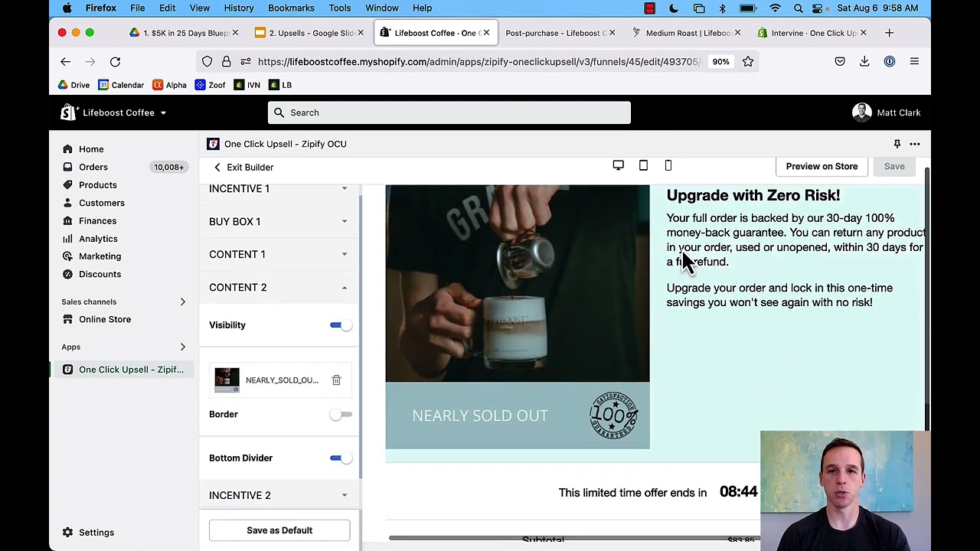Close the Lifeboost Coffee One Click tab

pos(486,33)
